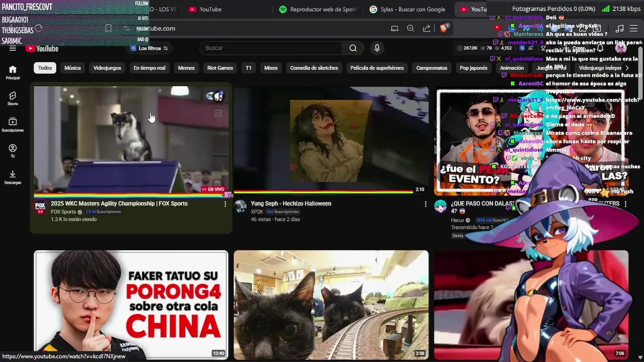Click the search magnifier button
644x362 pixels.
point(353,48)
